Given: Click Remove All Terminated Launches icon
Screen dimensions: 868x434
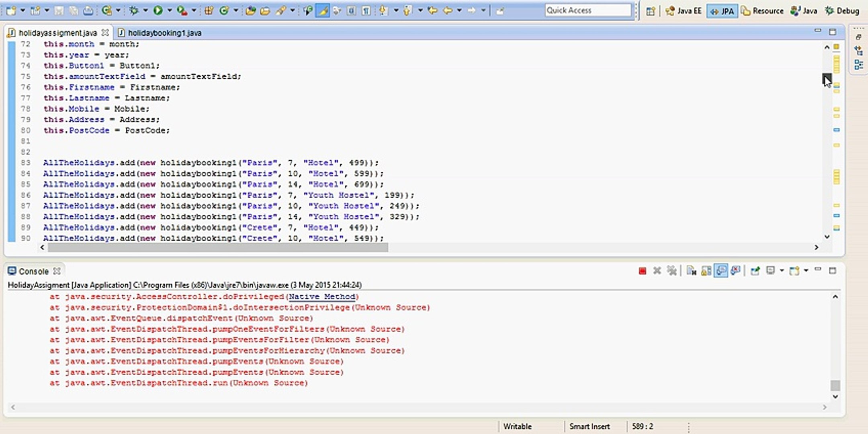Looking at the screenshot, I should coord(671,271).
